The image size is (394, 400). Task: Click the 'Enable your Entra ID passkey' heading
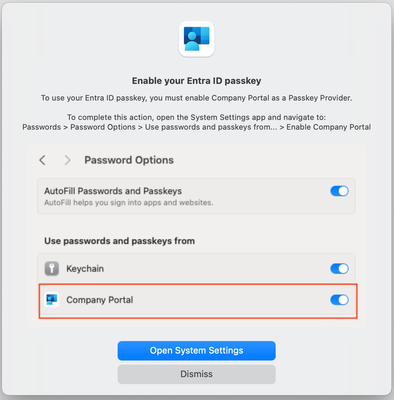point(196,81)
